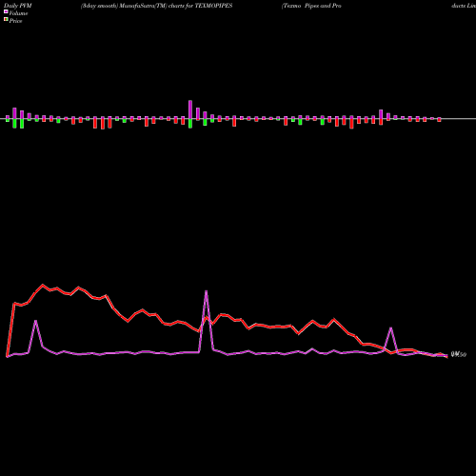Click the Volume legend label
The width and height of the screenshot is (476, 476).
coord(18,13)
